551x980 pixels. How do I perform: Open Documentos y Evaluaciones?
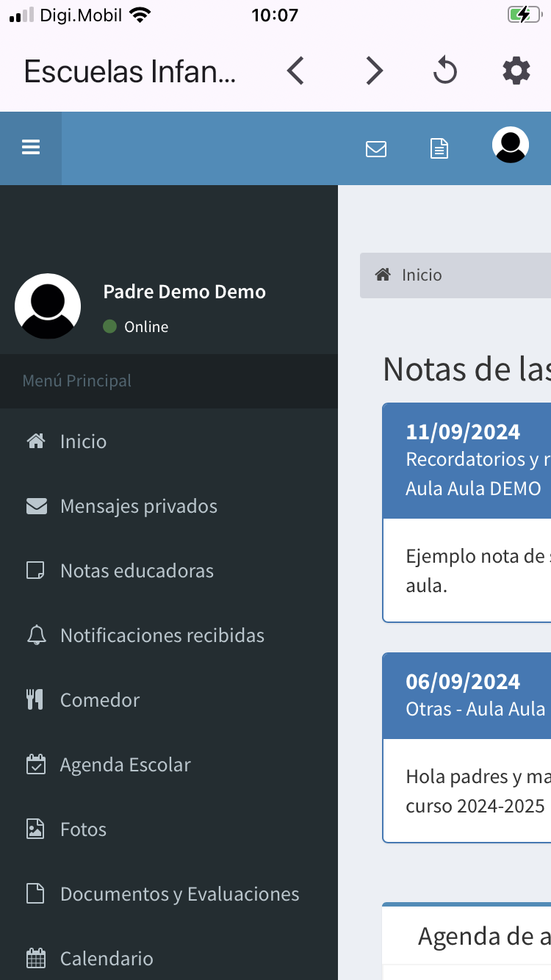pyautogui.click(x=179, y=894)
